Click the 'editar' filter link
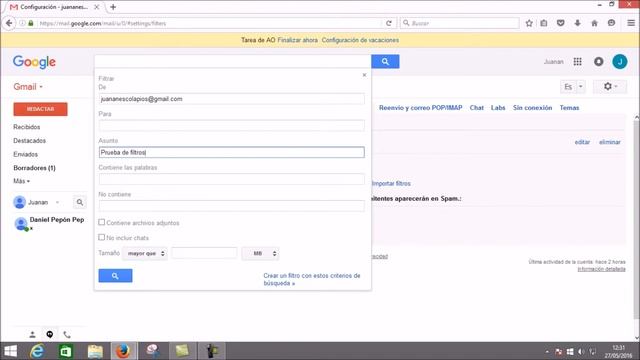Screen dimensions: 640x360 582,142
